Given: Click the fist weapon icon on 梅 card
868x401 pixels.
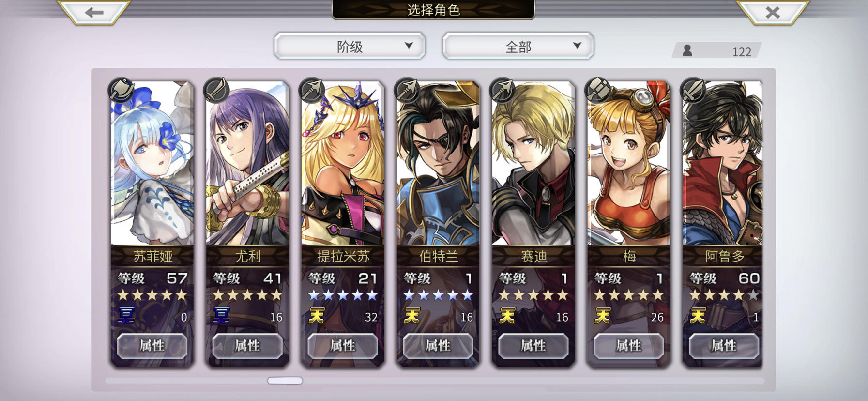Looking at the screenshot, I should click(x=598, y=90).
